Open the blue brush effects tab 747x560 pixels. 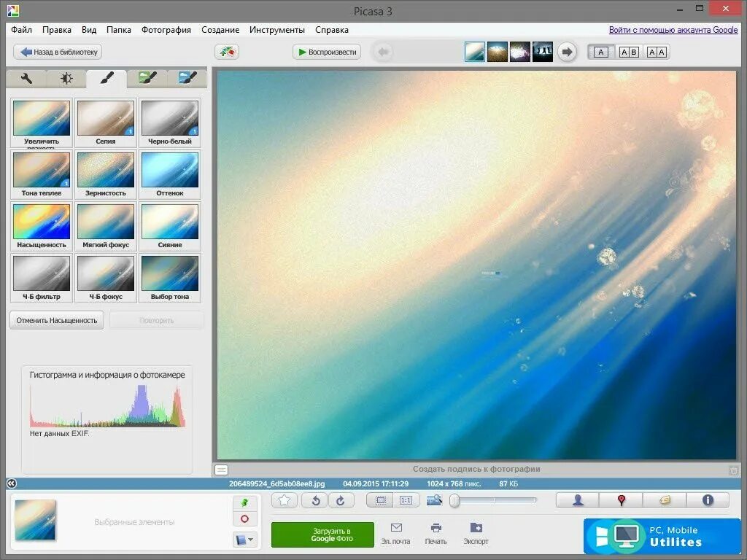click(187, 79)
